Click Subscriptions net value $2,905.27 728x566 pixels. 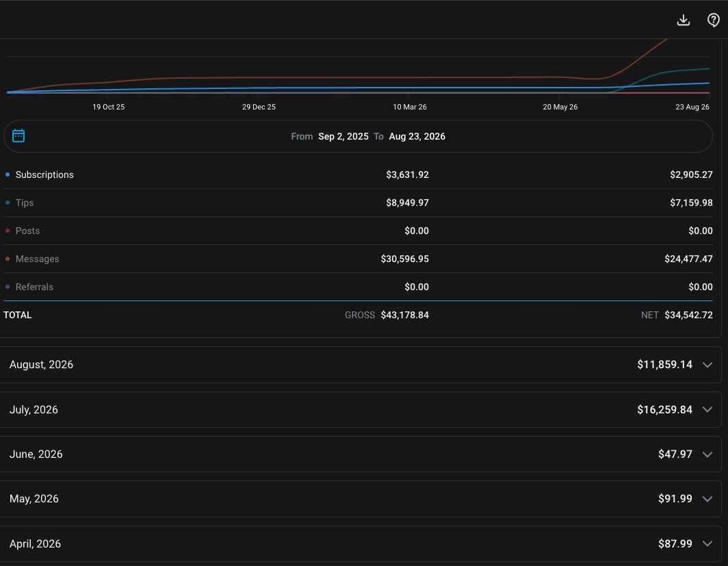click(x=691, y=175)
